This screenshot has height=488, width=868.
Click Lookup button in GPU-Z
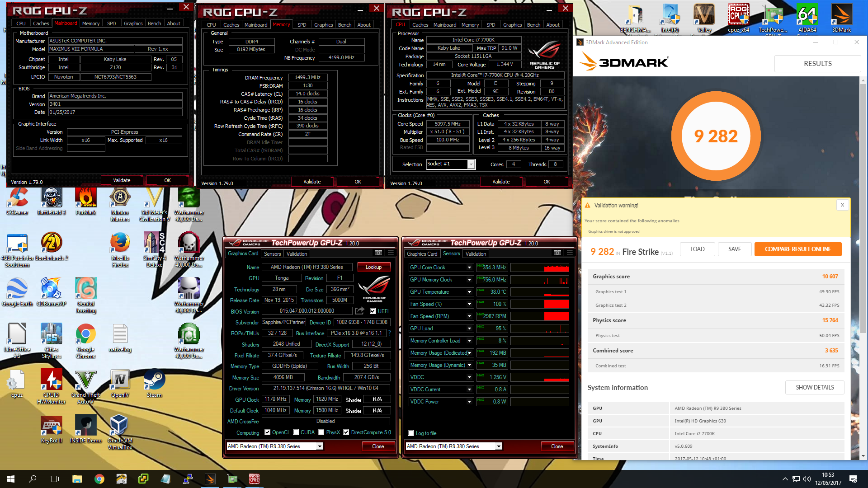373,267
